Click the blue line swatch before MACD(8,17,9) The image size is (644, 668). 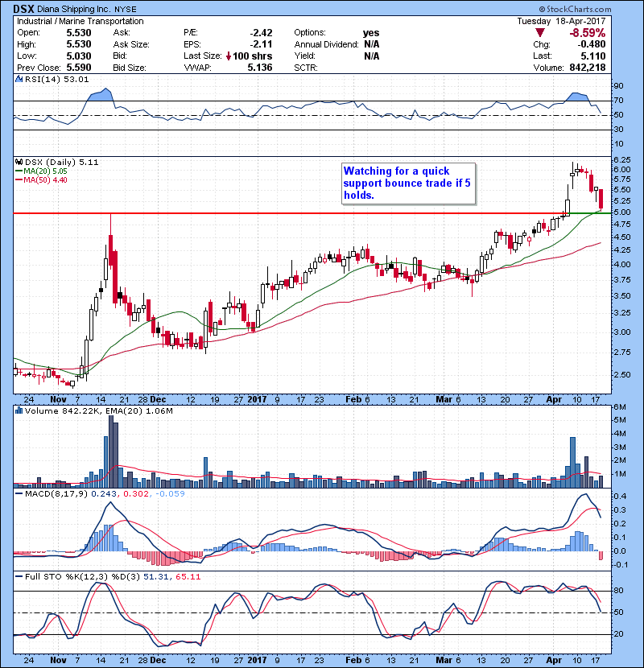coord(19,494)
